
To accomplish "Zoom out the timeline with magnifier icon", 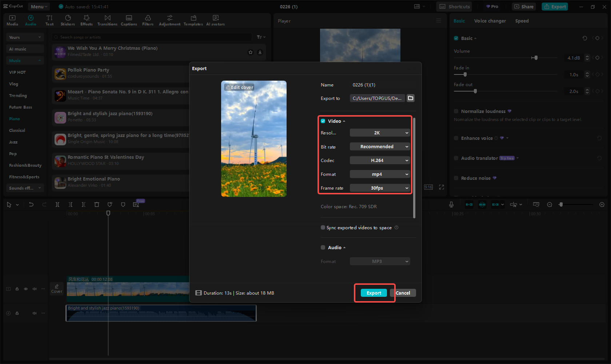I will pyautogui.click(x=549, y=204).
